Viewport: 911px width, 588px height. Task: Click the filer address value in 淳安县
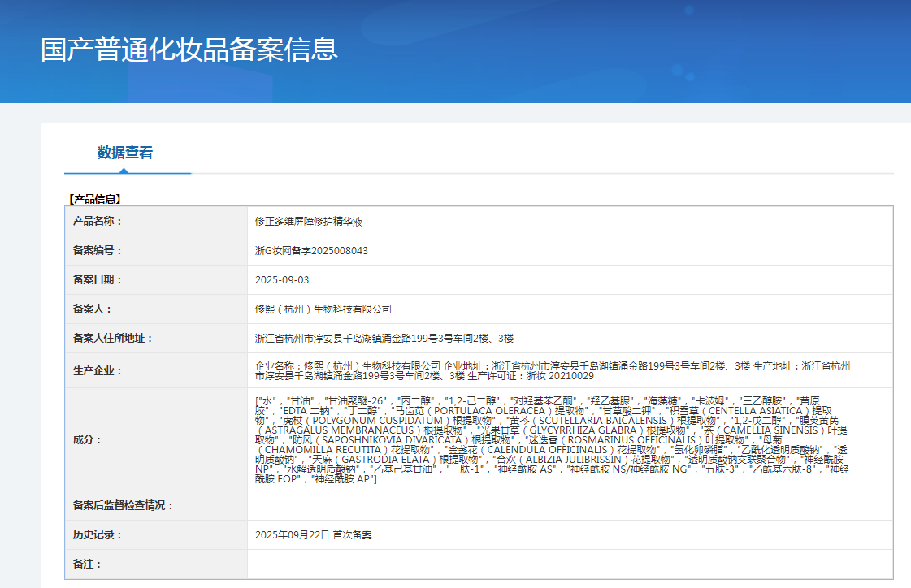(384, 339)
